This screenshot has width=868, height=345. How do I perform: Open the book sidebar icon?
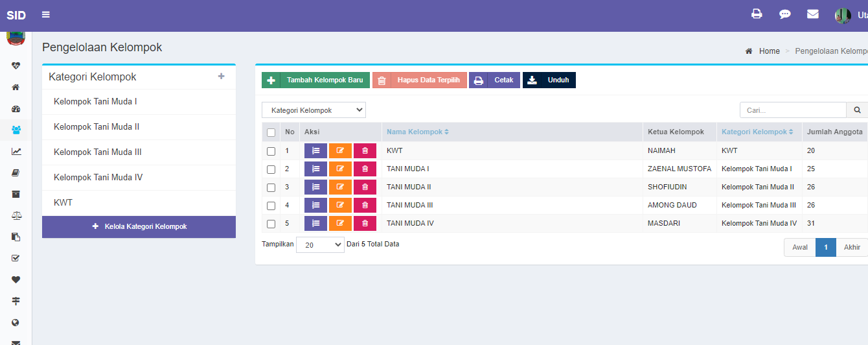coord(16,172)
